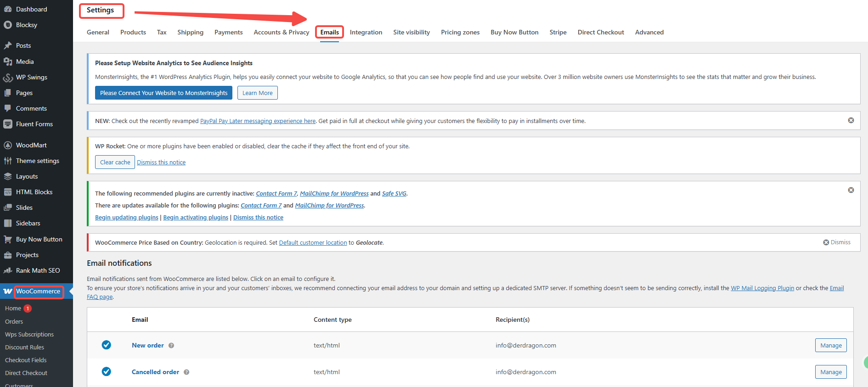
Task: Open the WP Mail Logging Plugin link
Action: [762, 288]
